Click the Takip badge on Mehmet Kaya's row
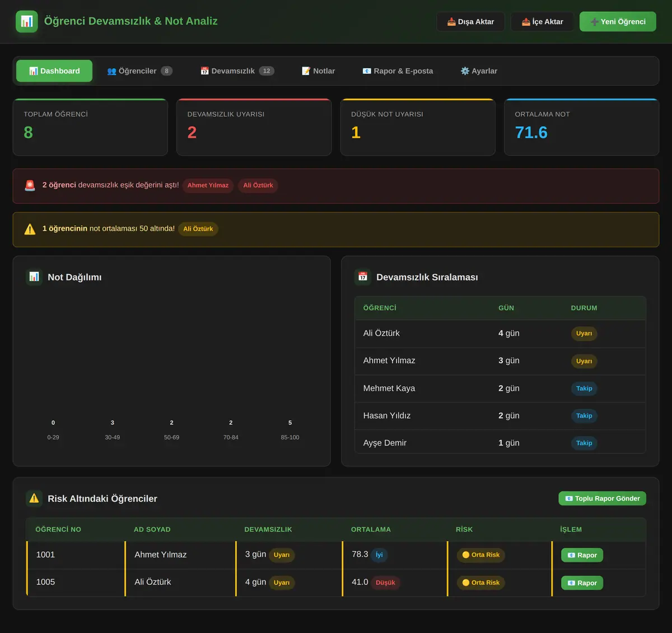Screen dimensions: 672x633 click(584, 388)
